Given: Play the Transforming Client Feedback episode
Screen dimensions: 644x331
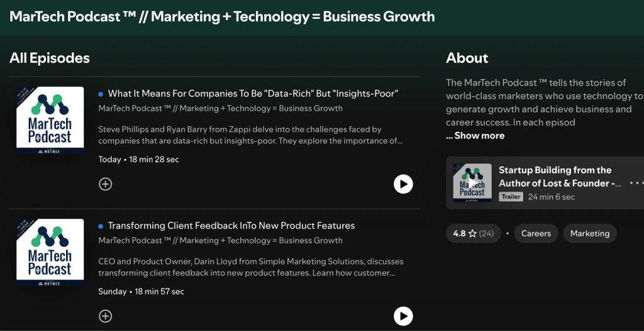Looking at the screenshot, I should 403,316.
